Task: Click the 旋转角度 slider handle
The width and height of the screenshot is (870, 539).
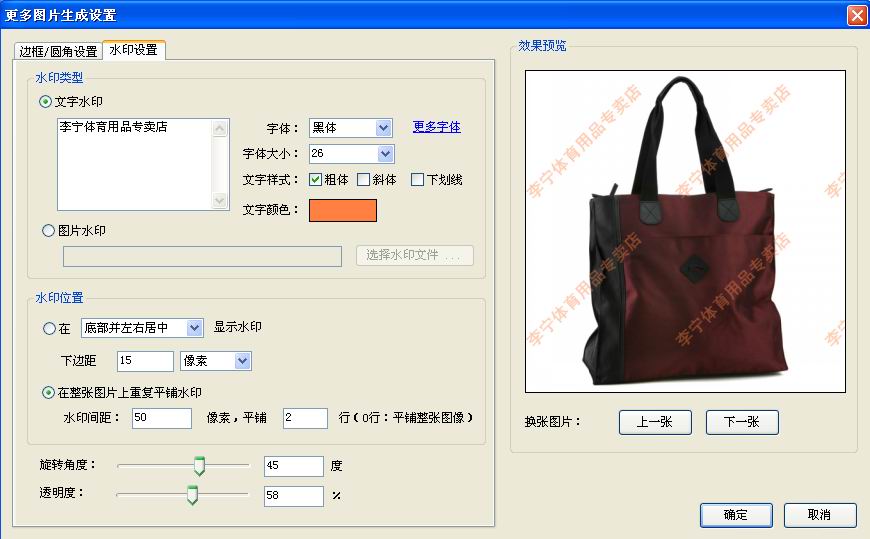Action: pyautogui.click(x=199, y=466)
